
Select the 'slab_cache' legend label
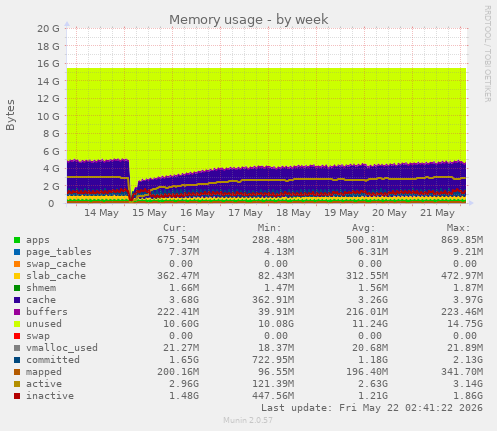click(56, 276)
